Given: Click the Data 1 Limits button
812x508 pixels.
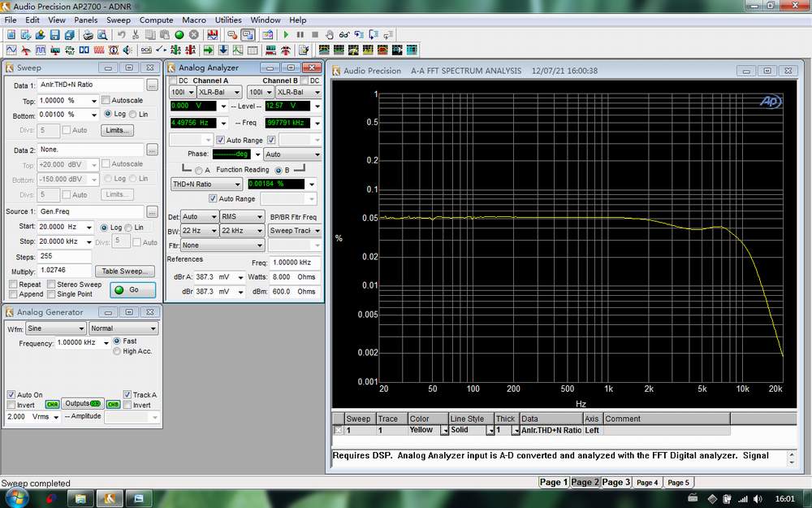Looking at the screenshot, I should [x=117, y=130].
